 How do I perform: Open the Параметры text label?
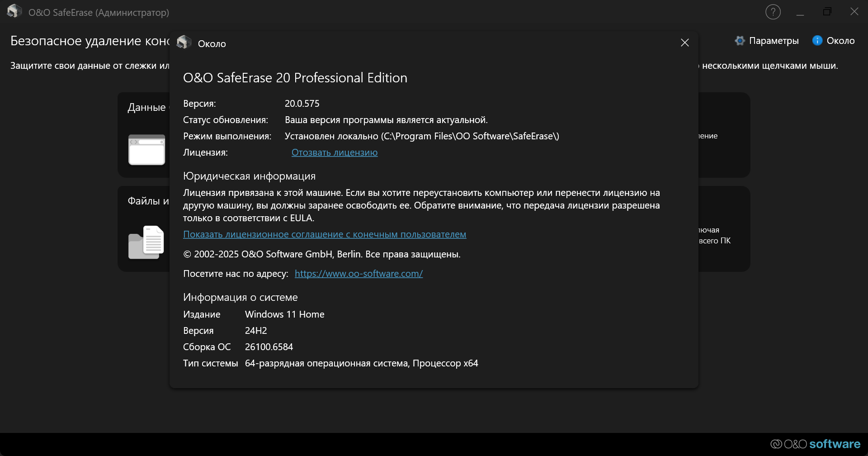[x=774, y=41]
